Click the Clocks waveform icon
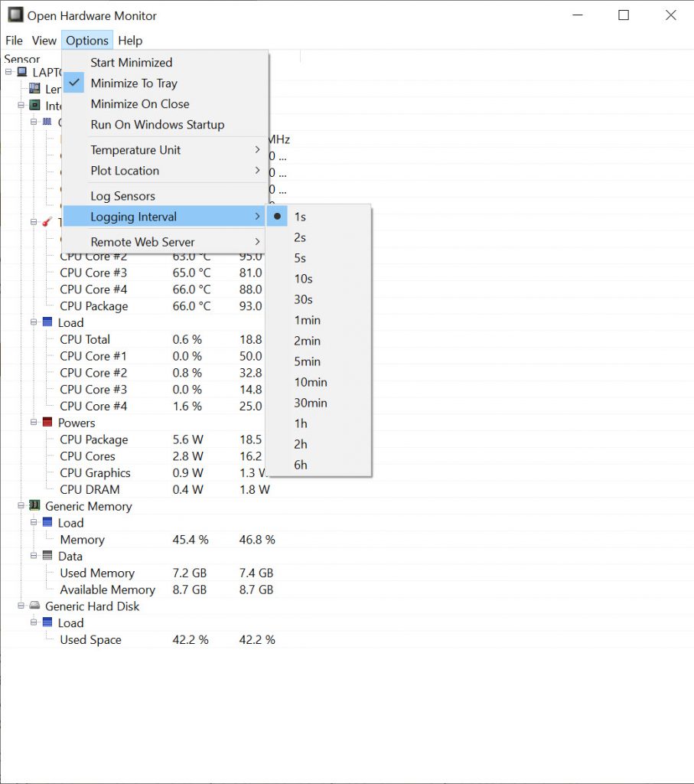Image resolution: width=694 pixels, height=784 pixels. point(47,122)
